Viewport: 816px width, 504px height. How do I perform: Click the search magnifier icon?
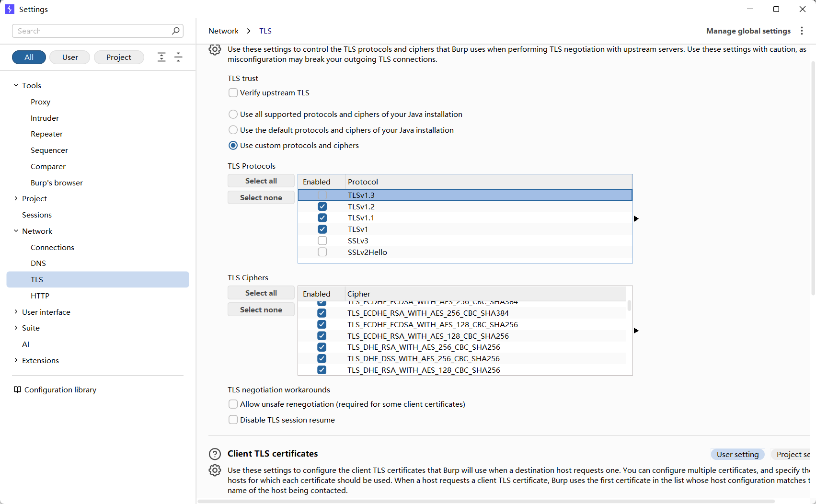click(x=176, y=31)
